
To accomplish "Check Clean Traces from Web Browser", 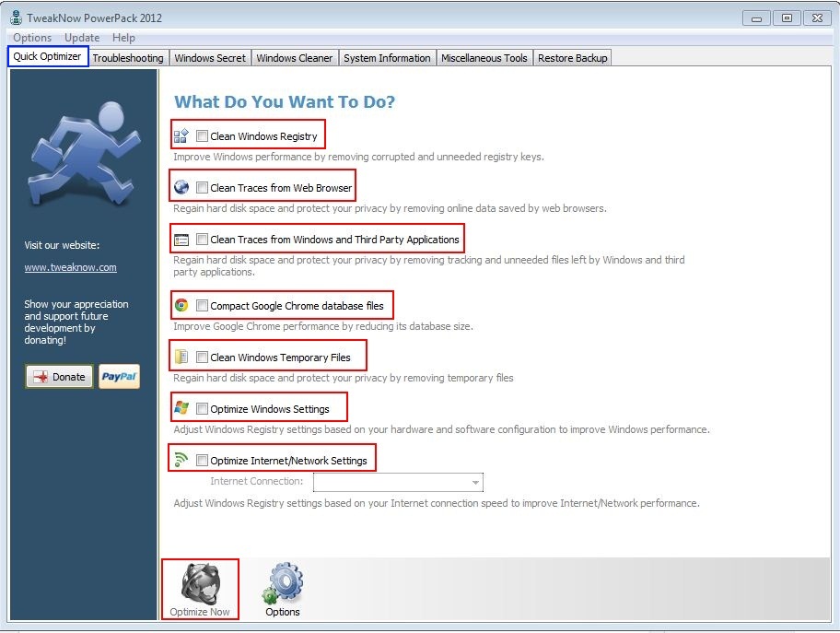I will coord(202,188).
